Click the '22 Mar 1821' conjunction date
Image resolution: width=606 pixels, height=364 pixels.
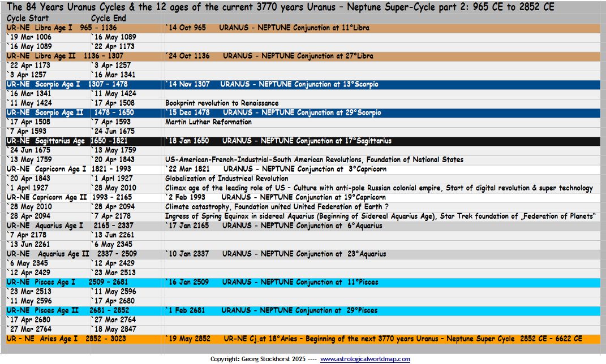(x=188, y=169)
